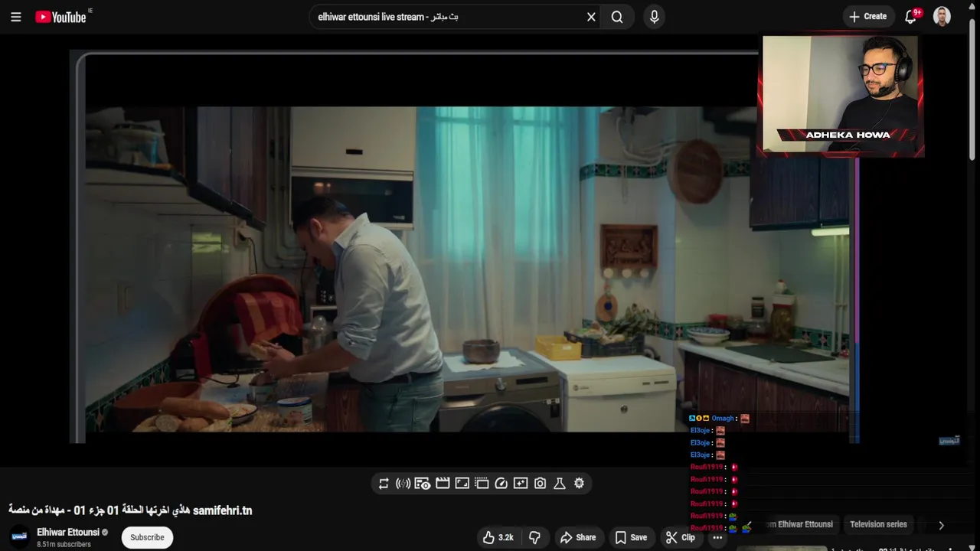Click the eye visibility panel icon

423,483
